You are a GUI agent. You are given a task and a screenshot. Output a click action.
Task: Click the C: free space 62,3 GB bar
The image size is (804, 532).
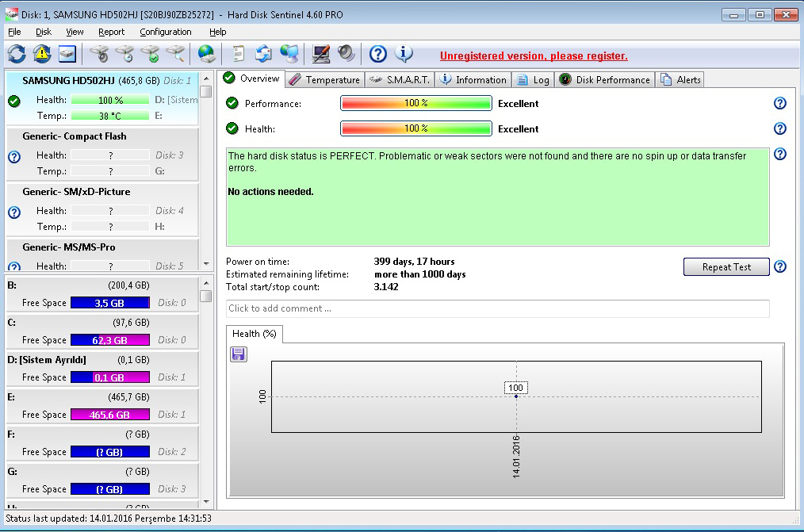point(109,340)
